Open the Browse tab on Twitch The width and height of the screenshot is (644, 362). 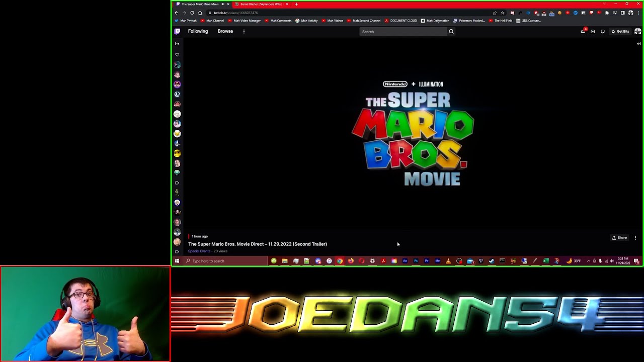click(225, 31)
